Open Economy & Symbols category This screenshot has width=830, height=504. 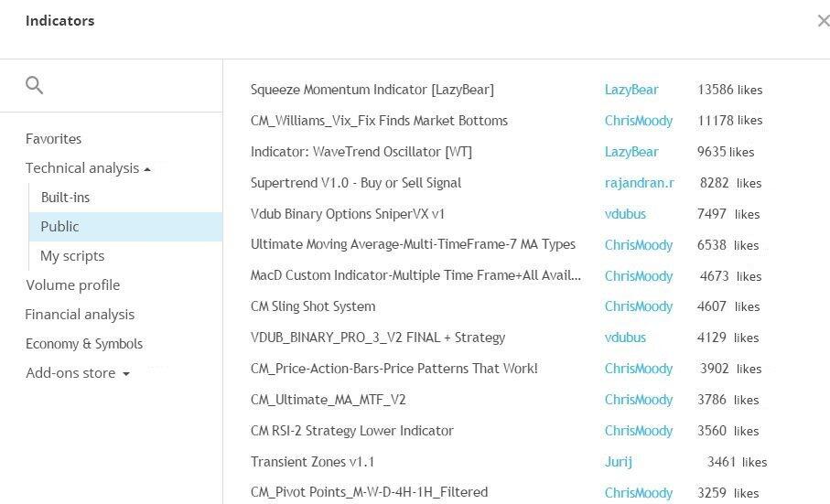click(83, 344)
